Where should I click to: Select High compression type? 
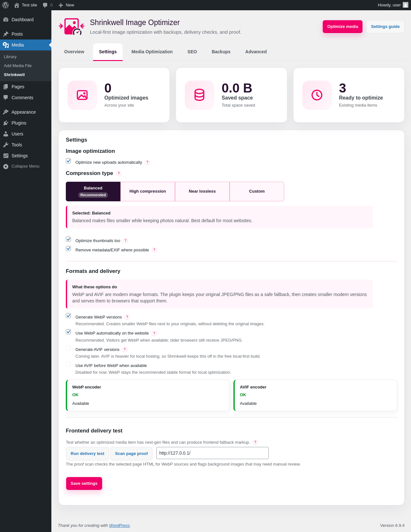pyautogui.click(x=148, y=191)
